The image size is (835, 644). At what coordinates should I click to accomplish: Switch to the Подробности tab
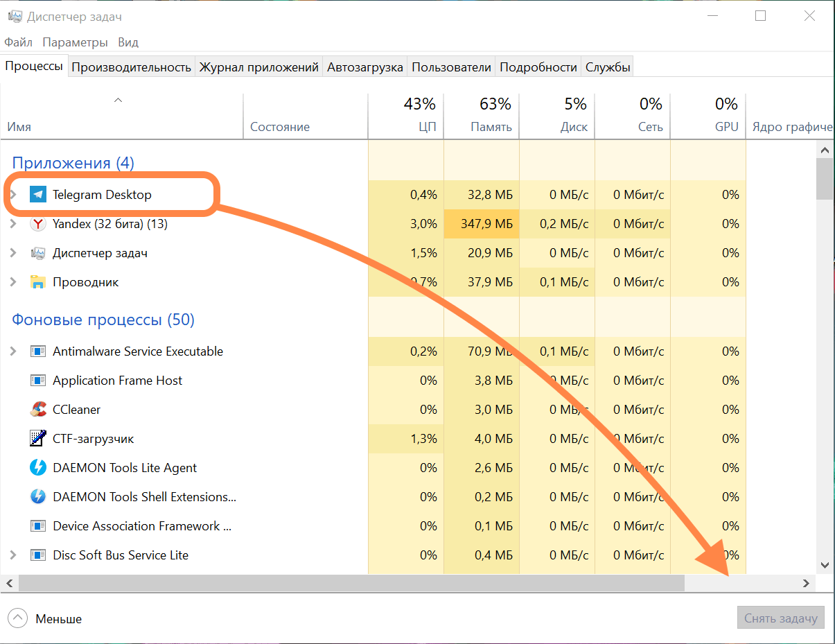[538, 67]
